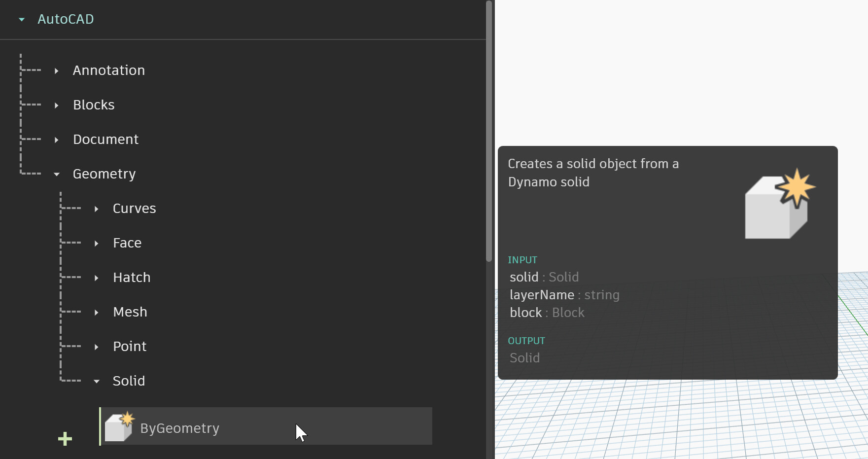
Task: Expand the Curves subcategory arrow
Action: [x=97, y=209]
